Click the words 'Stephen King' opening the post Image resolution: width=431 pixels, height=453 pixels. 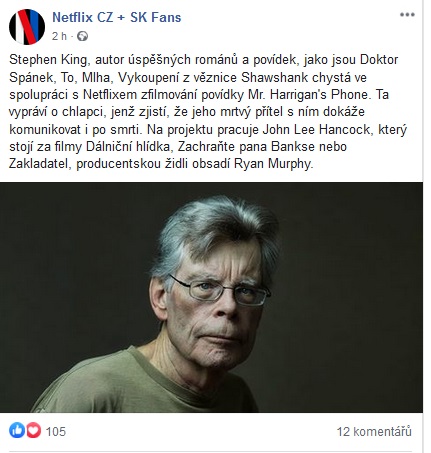tap(48, 60)
